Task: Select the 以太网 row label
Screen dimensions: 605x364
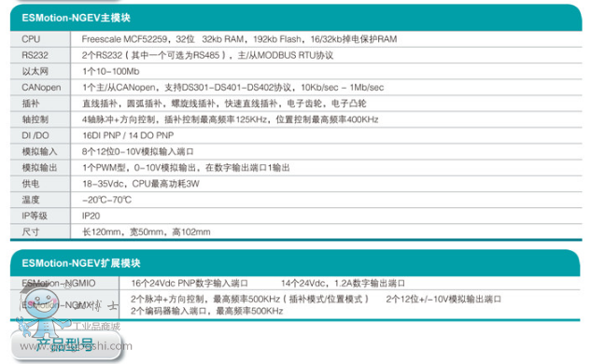Action: [35, 71]
